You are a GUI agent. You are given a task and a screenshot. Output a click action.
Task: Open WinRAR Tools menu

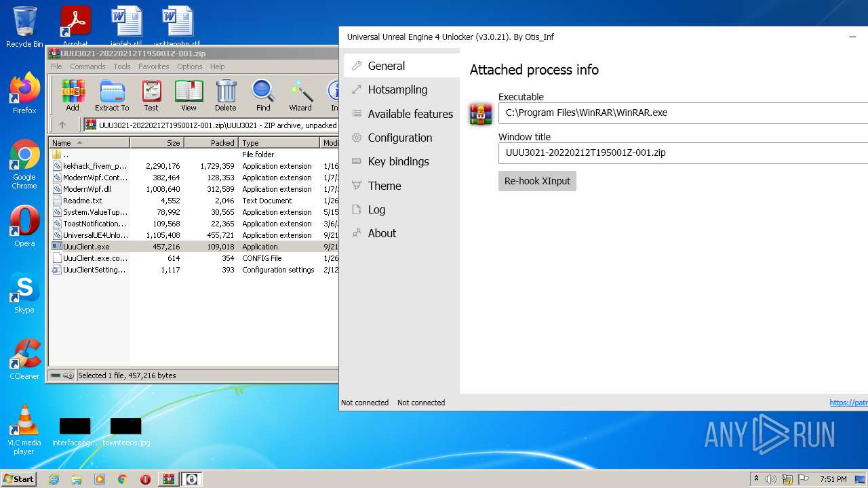pos(122,66)
